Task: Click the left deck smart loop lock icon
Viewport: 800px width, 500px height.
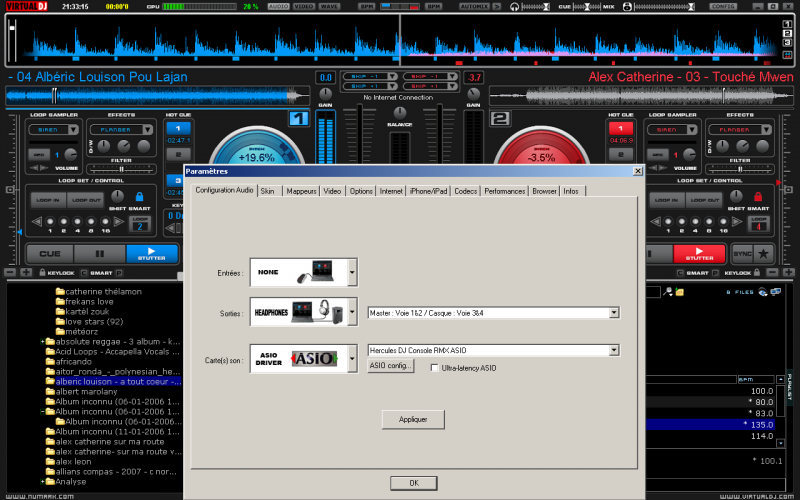Action: (x=139, y=197)
